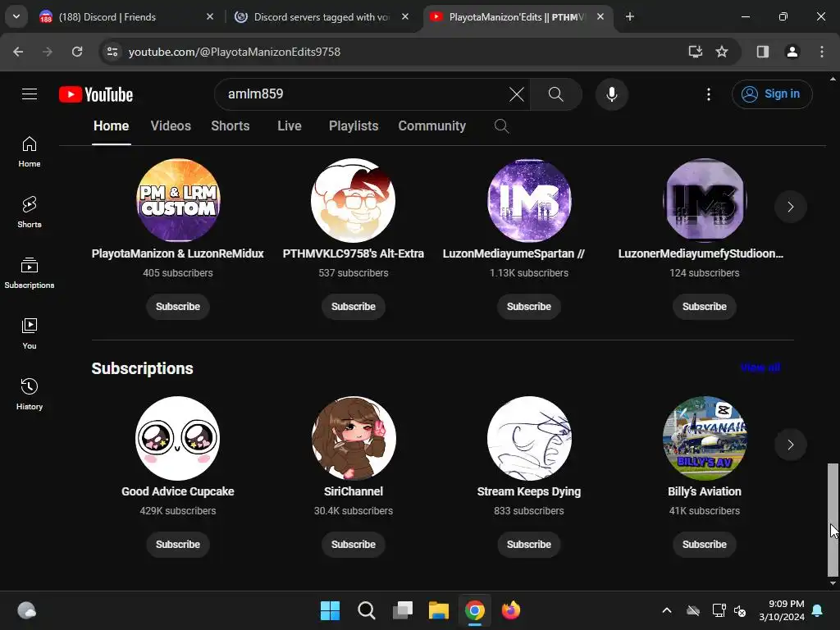Open Billy's Aviation channel avatar
The width and height of the screenshot is (840, 630).
click(x=705, y=438)
